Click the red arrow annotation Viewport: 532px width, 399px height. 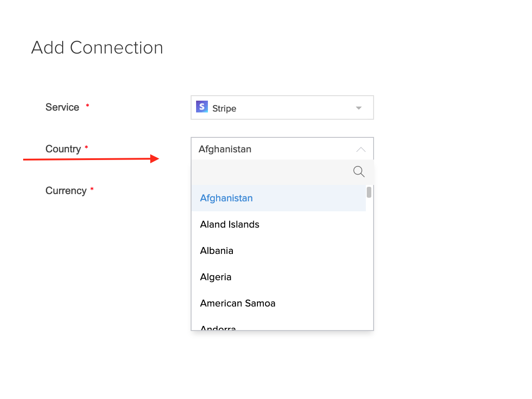tap(91, 159)
